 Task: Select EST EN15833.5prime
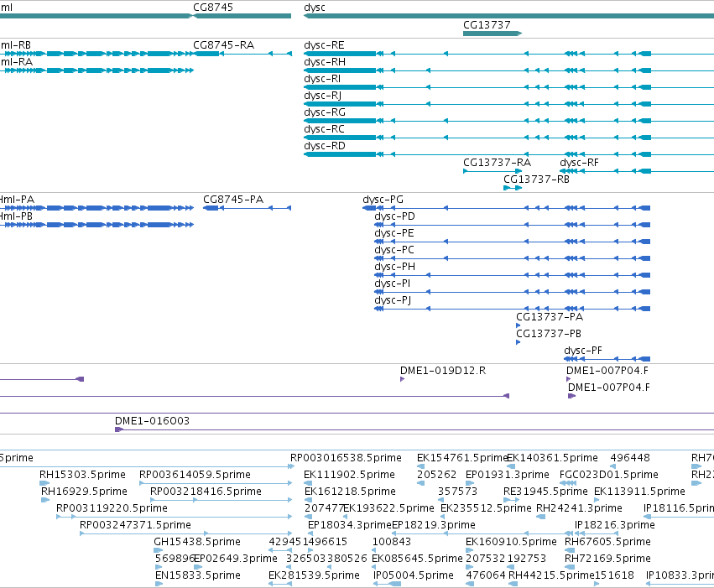click(198, 575)
